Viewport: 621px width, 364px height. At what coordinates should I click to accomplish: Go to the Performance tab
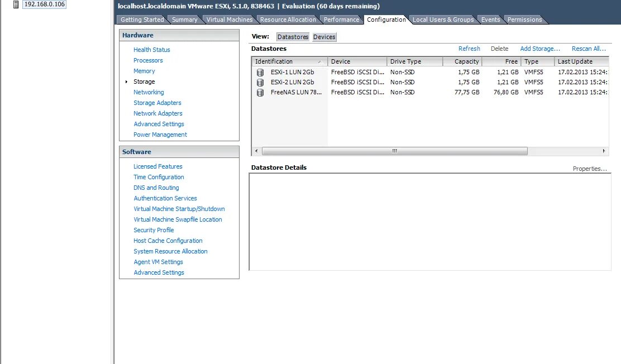(x=341, y=20)
